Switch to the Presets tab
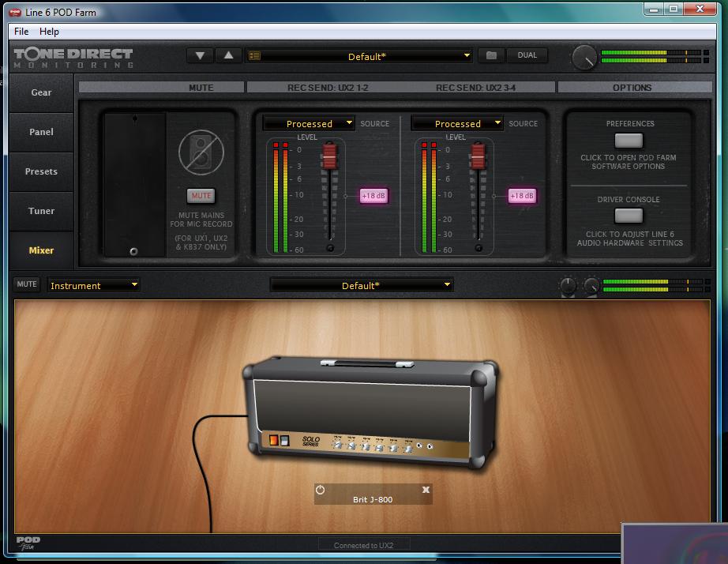Screen dimensions: 728x564 (41, 171)
